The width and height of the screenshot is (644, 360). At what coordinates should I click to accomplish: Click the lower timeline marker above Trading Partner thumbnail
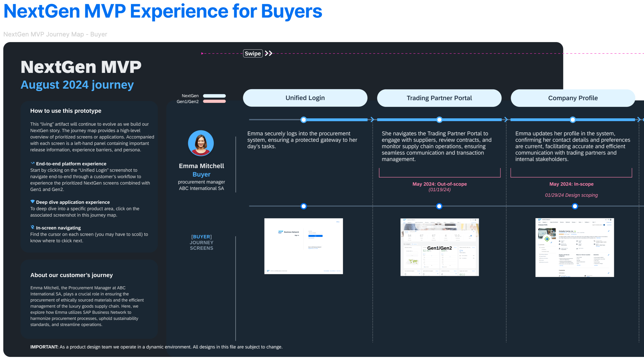439,206
